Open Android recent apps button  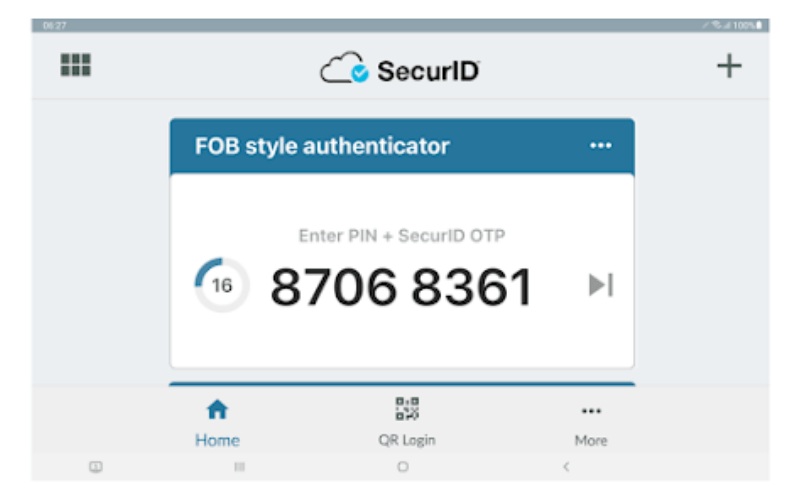239,466
